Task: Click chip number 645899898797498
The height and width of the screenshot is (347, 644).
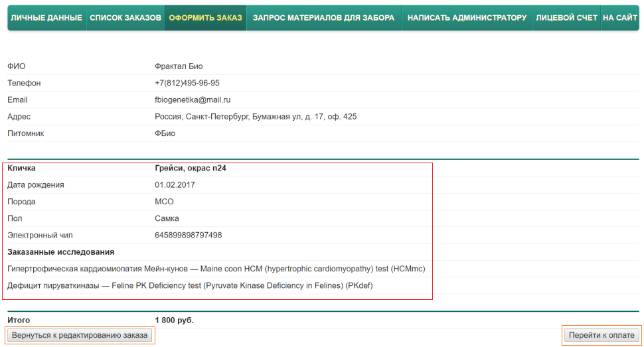Action: [x=188, y=236]
